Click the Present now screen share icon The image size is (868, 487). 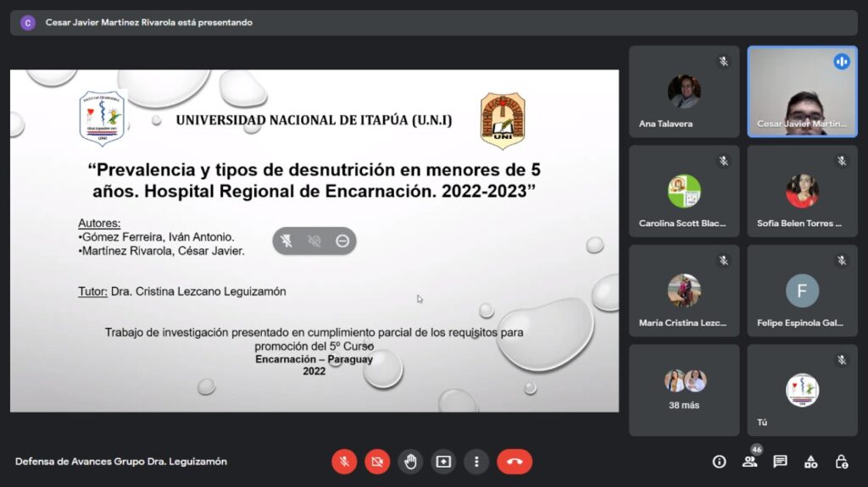tap(443, 462)
